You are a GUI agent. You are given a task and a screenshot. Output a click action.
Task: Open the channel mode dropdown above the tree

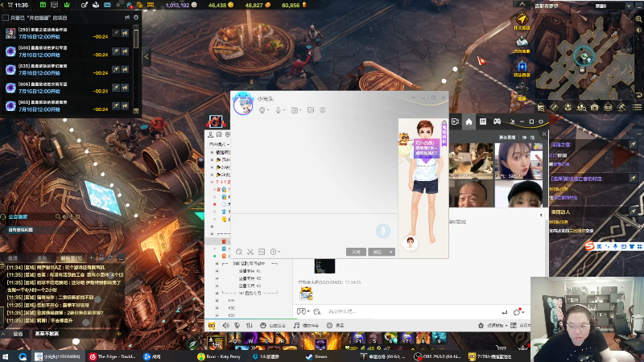pos(219,145)
